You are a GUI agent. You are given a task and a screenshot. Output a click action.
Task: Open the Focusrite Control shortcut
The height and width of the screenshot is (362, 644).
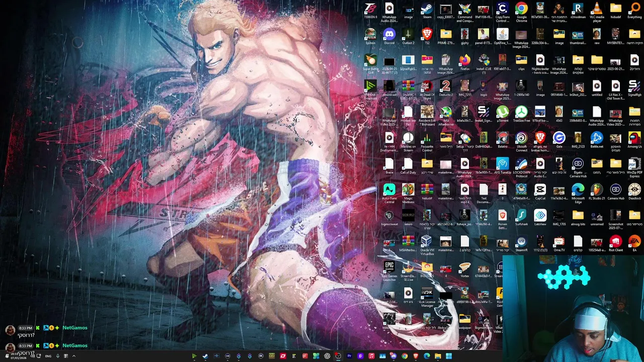pyautogui.click(x=427, y=142)
